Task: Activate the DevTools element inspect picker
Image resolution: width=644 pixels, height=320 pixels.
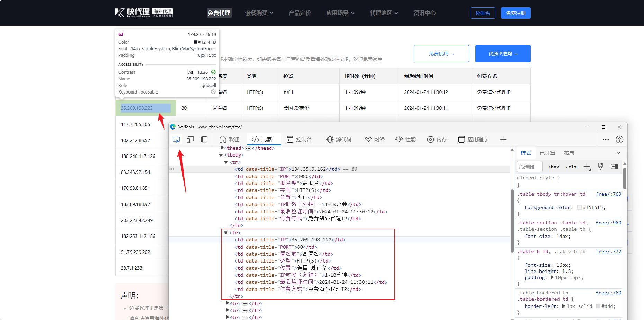Action: point(176,139)
